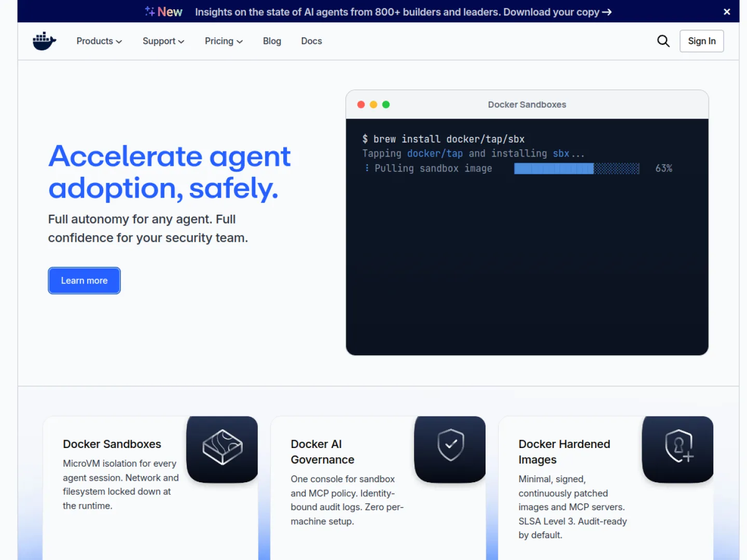Click the Docker whale logo
Viewport: 747px width, 560px height.
coord(44,41)
